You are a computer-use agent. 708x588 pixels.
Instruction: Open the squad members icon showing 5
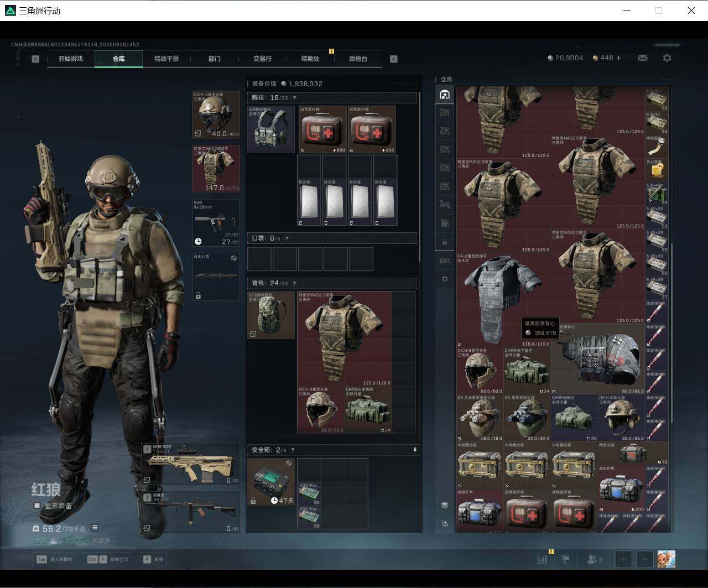(595, 559)
